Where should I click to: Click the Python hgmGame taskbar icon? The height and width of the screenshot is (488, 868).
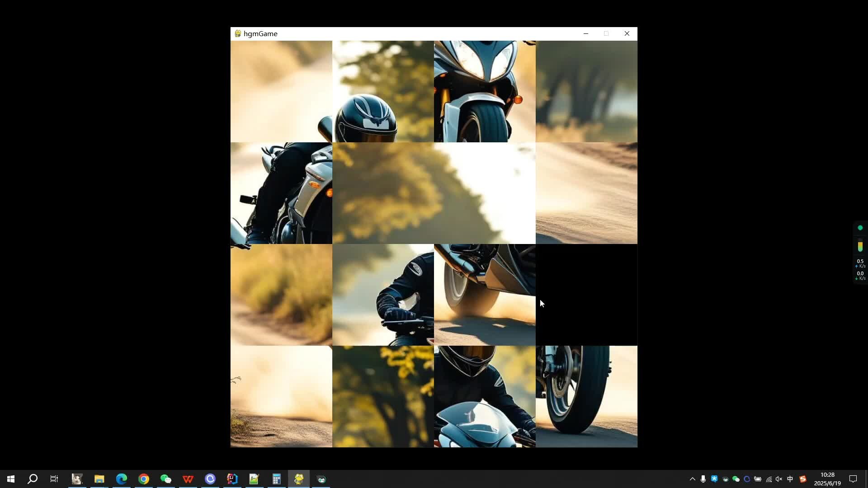pos(299,479)
